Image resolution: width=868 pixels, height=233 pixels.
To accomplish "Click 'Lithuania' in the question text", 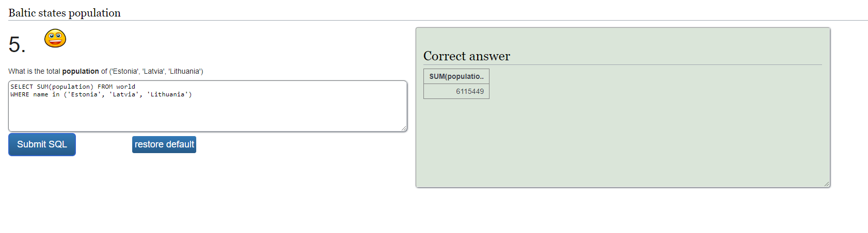I will [185, 71].
